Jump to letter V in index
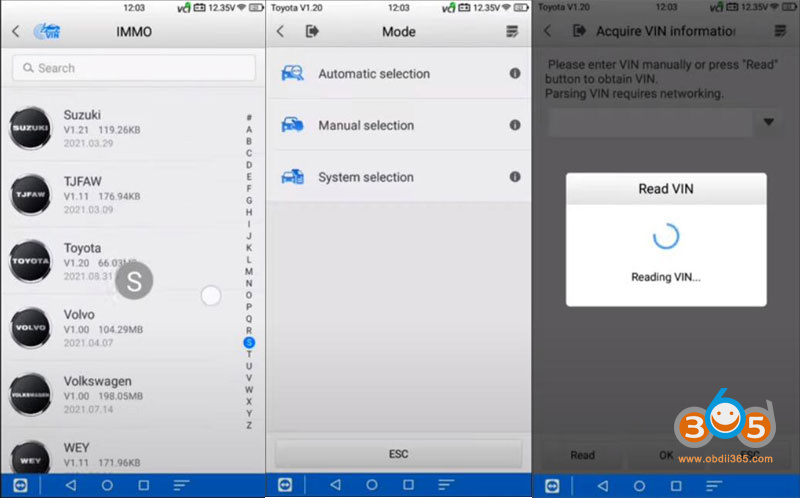The image size is (800, 498). (x=249, y=378)
